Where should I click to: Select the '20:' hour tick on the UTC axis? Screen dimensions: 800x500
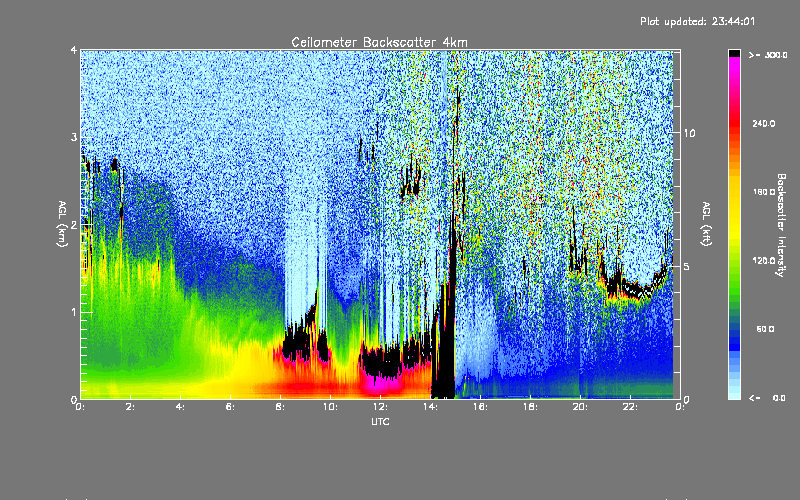[x=580, y=407]
